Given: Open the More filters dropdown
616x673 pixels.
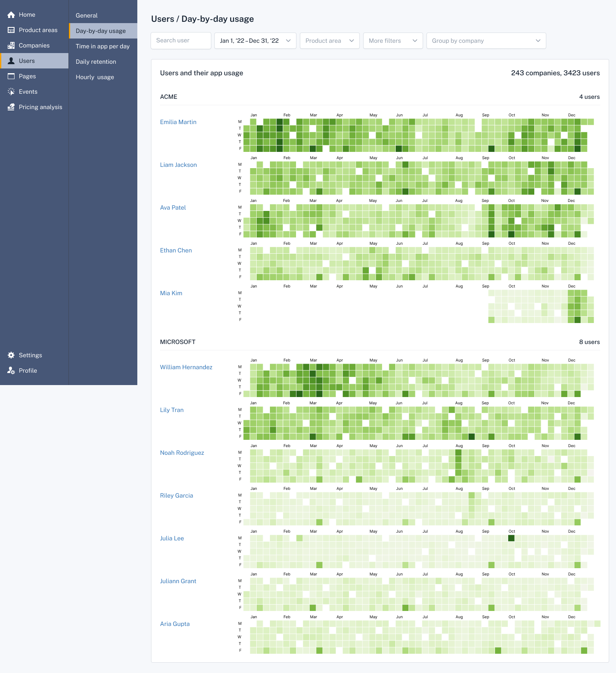Looking at the screenshot, I should point(393,41).
